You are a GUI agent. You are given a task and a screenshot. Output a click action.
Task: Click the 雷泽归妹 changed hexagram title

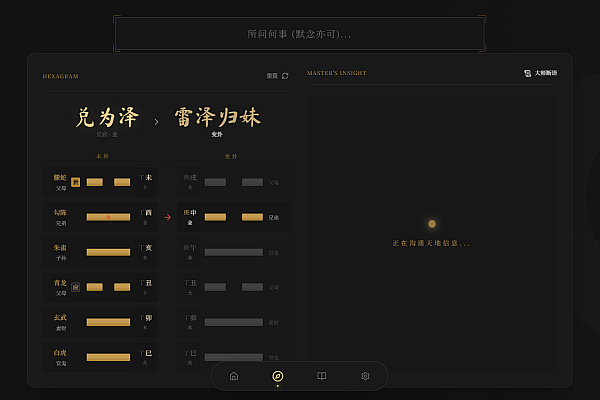click(x=218, y=117)
